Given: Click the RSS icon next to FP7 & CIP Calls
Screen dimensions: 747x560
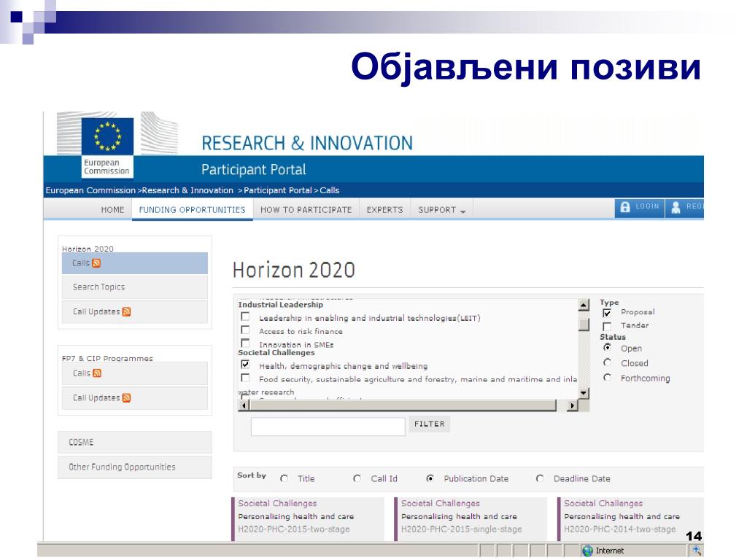Looking at the screenshot, I should coord(97,373).
